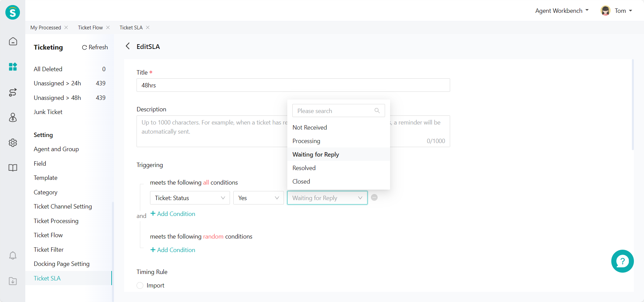Viewport: 644px width, 302px height.
Task: Switch to the My Processed tab
Action: pyautogui.click(x=46, y=27)
